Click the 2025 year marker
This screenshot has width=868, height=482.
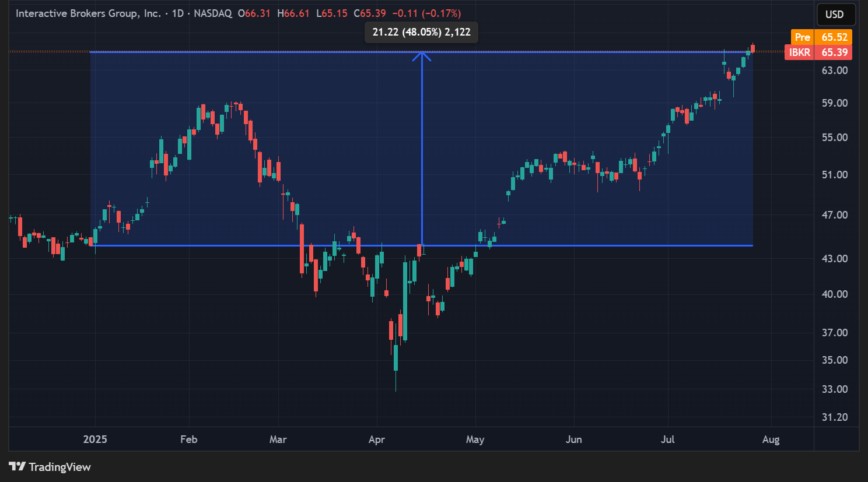pyautogui.click(x=95, y=439)
